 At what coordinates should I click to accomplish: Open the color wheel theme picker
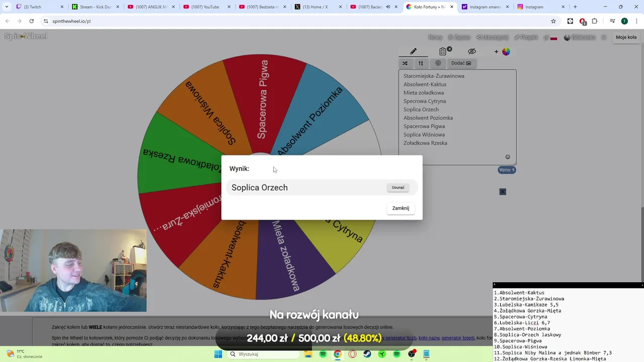pyautogui.click(x=506, y=52)
